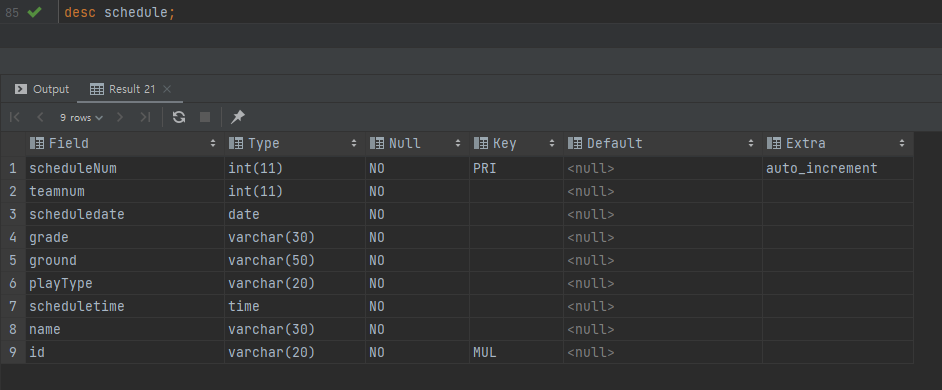Select the Result 21 tab

123,89
